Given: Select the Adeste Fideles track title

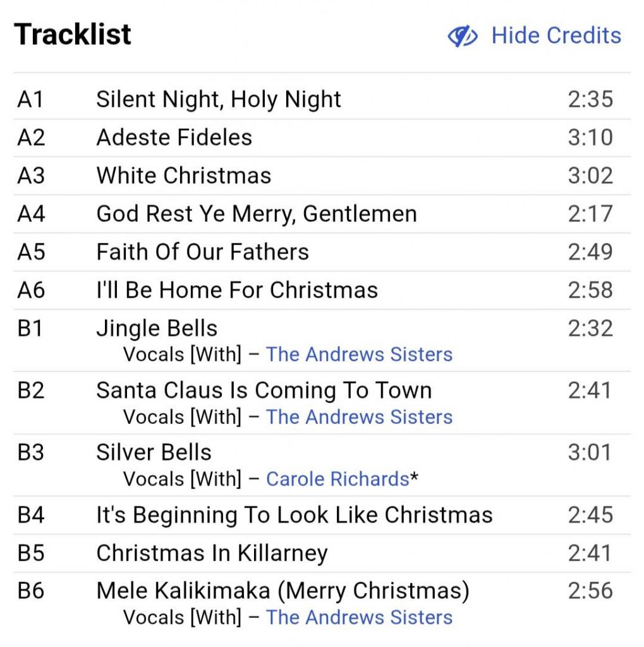Looking at the screenshot, I should [174, 138].
